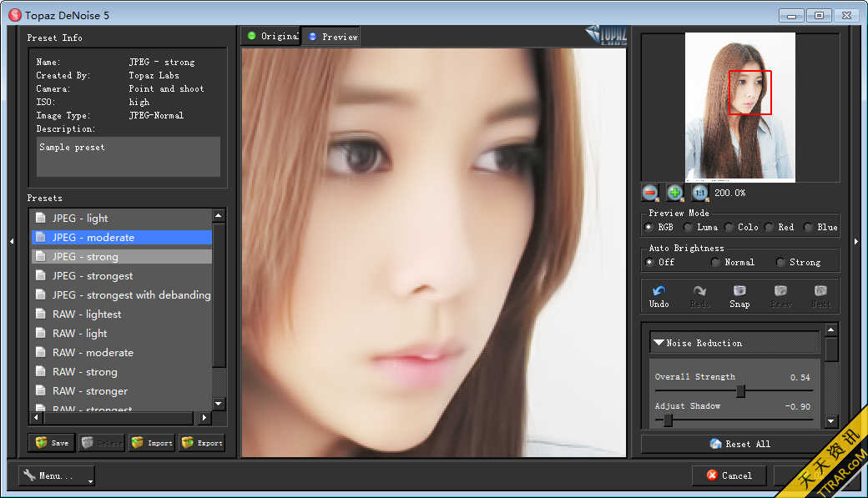Collapse the left presets panel arrow
The width and height of the screenshot is (868, 498).
[x=11, y=241]
